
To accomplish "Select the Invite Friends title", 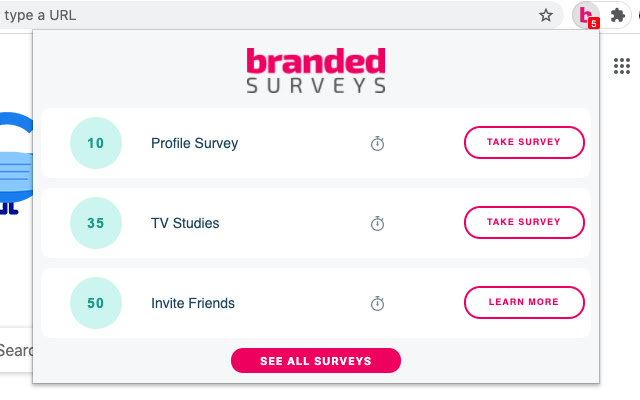I will [192, 303].
